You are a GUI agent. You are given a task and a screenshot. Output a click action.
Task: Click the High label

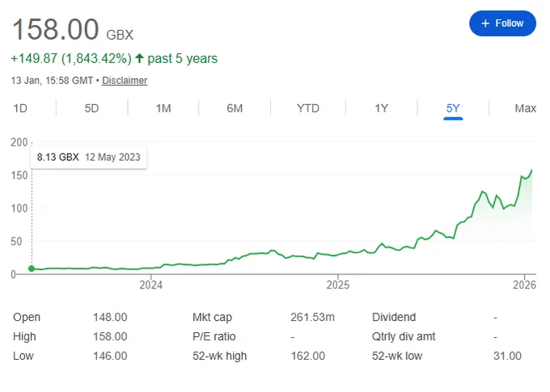tap(24, 336)
